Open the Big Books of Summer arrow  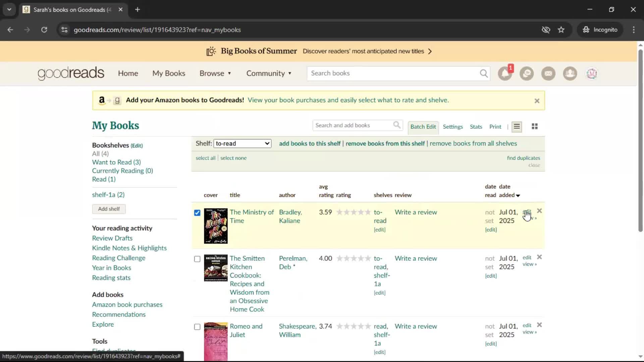coord(430,51)
